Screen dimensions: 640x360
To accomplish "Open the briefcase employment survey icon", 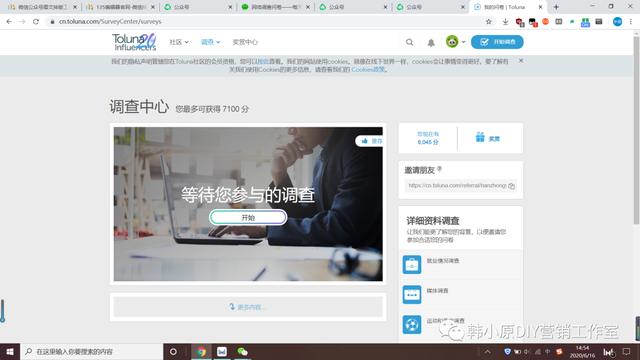I will pos(412,264).
